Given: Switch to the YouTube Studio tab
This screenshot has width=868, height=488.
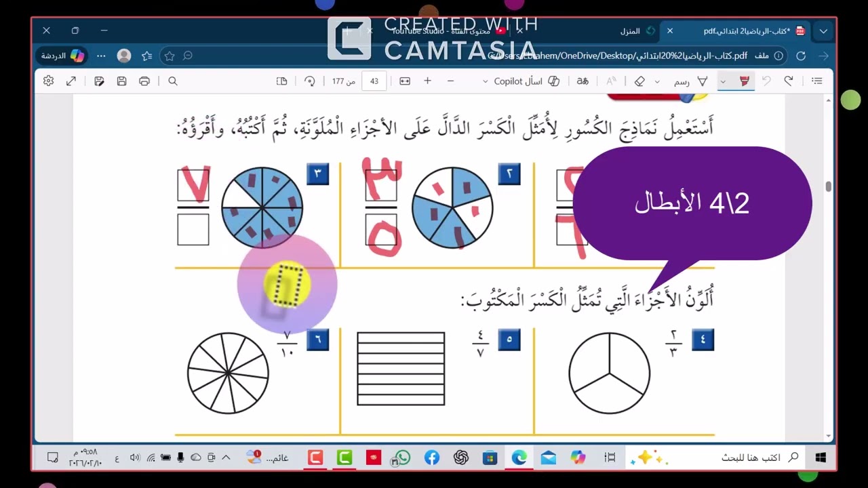Looking at the screenshot, I should (x=448, y=31).
